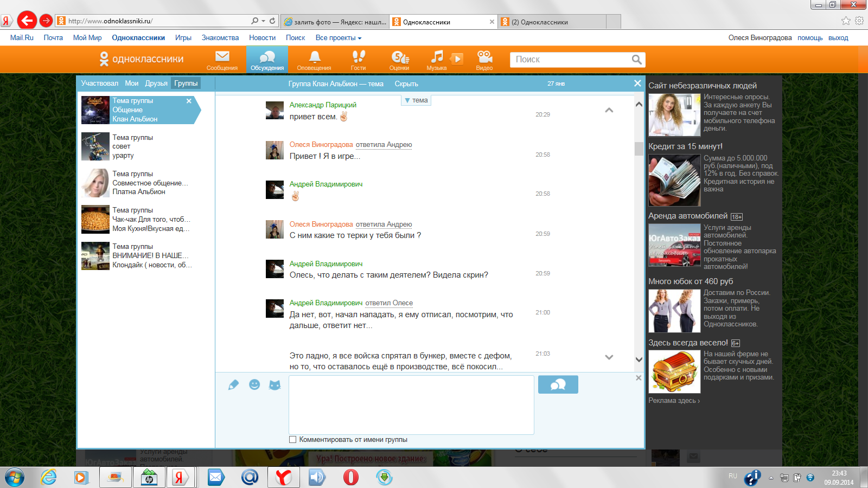The height and width of the screenshot is (488, 868).
Task: Click the favorites star icon
Action: click(x=846, y=21)
